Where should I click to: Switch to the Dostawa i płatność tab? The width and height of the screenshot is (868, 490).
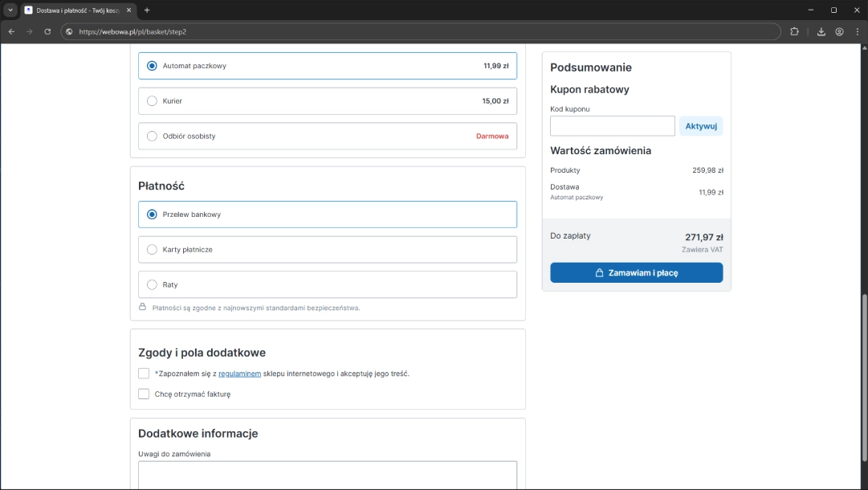(76, 10)
